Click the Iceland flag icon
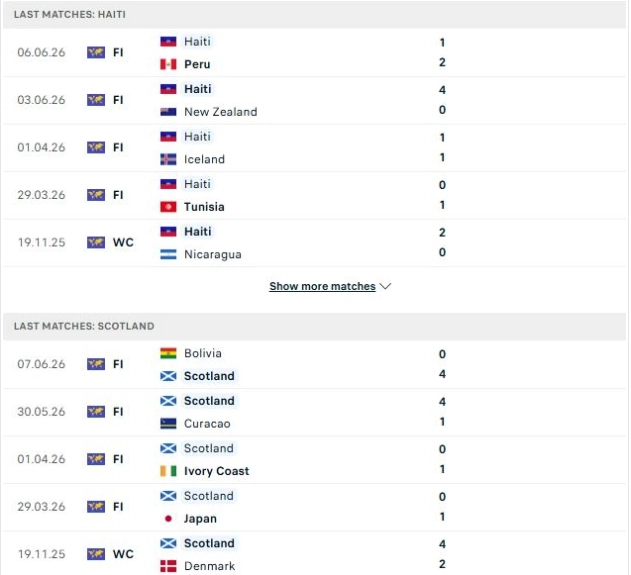 tap(168, 159)
